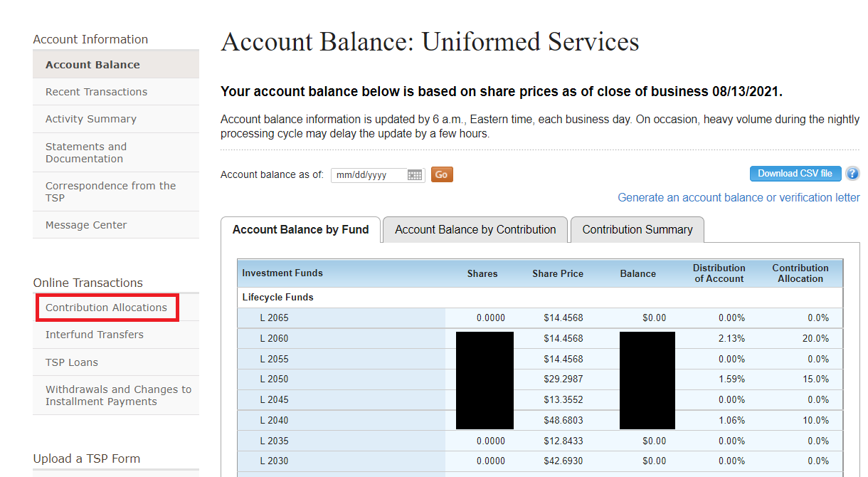Generate an account balance or verification letter
This screenshot has width=868, height=477.
coord(739,197)
